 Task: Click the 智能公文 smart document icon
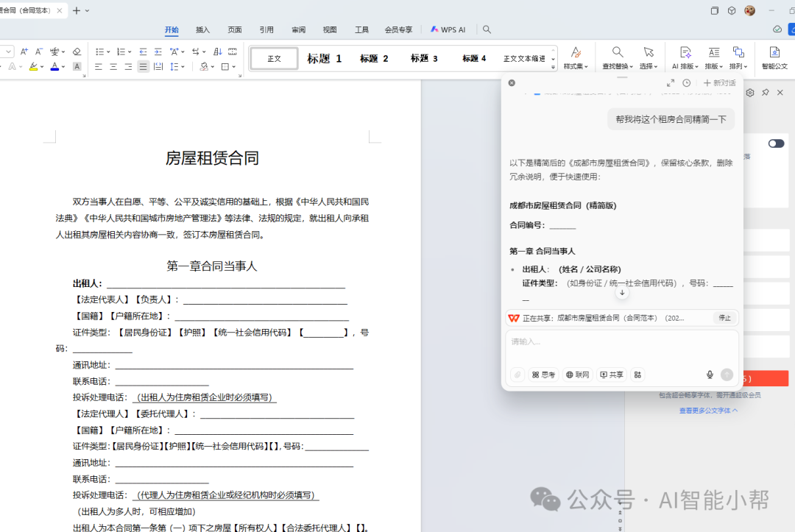coord(774,57)
